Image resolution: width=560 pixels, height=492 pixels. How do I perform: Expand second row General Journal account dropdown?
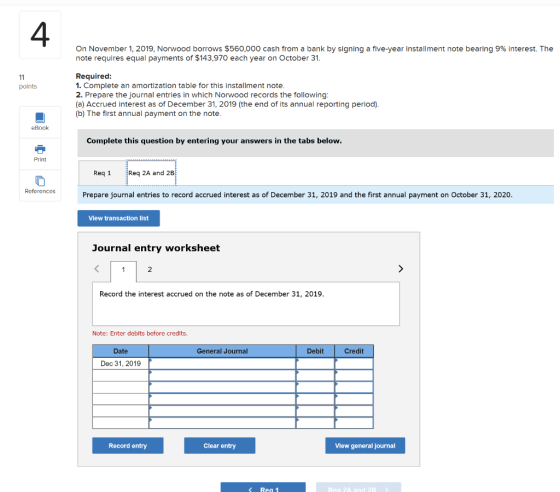click(222, 375)
